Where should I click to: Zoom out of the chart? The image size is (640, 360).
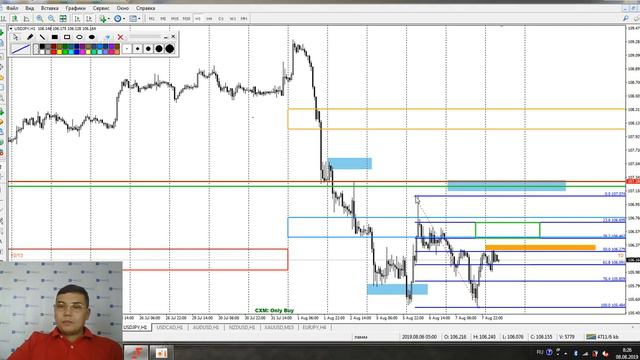pos(51,18)
